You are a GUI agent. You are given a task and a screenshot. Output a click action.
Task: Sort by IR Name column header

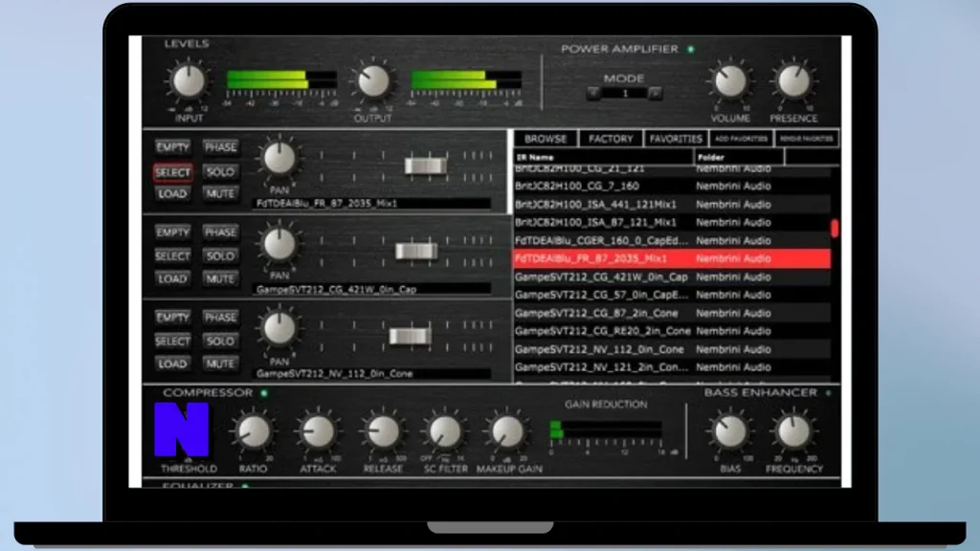click(604, 158)
